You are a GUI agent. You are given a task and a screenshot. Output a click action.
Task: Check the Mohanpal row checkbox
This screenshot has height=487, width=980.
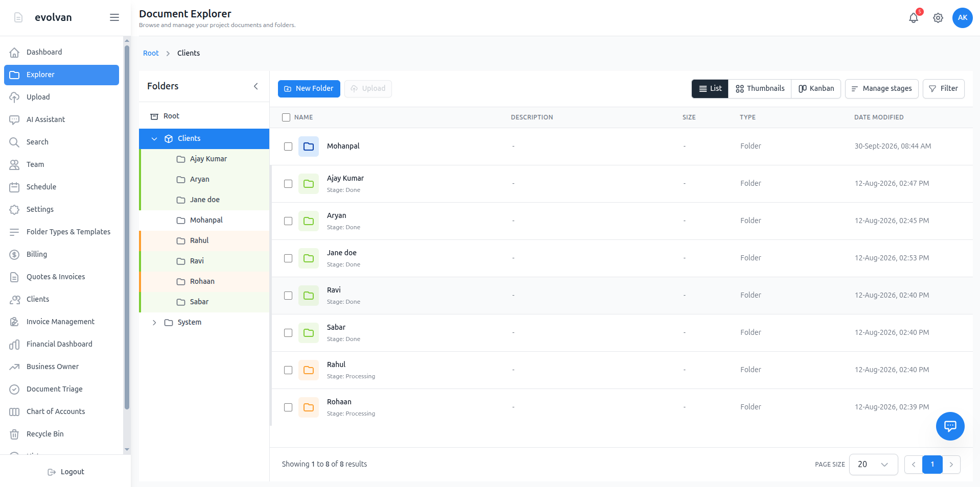[288, 147]
